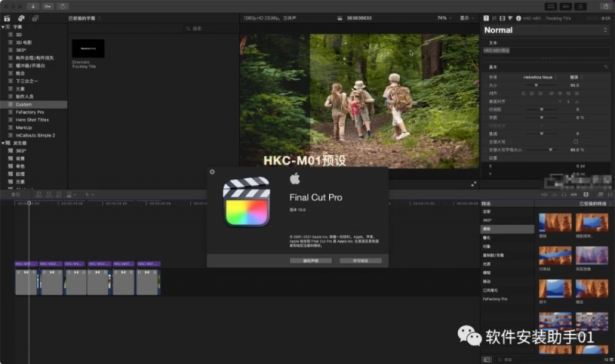Open the 索引 timeline index button
This screenshot has height=364, width=615.
pyautogui.click(x=15, y=194)
